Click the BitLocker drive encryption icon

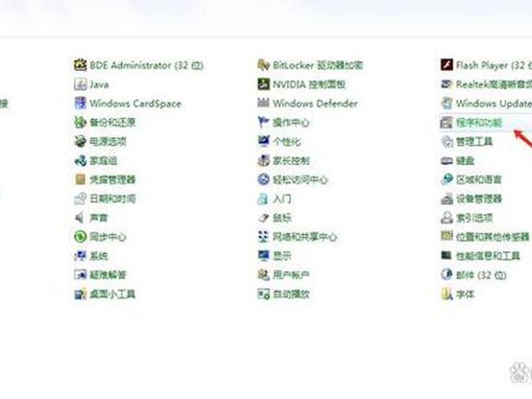(x=263, y=65)
